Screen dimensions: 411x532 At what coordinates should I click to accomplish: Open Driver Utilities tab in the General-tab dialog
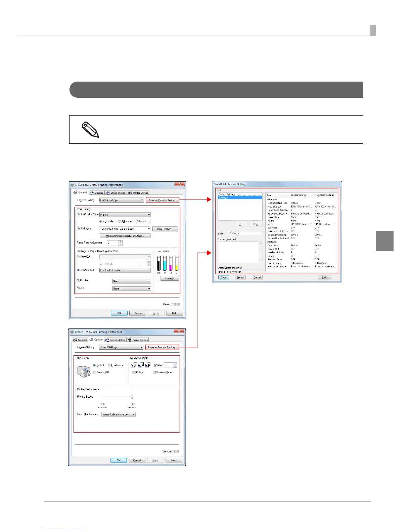pos(116,193)
